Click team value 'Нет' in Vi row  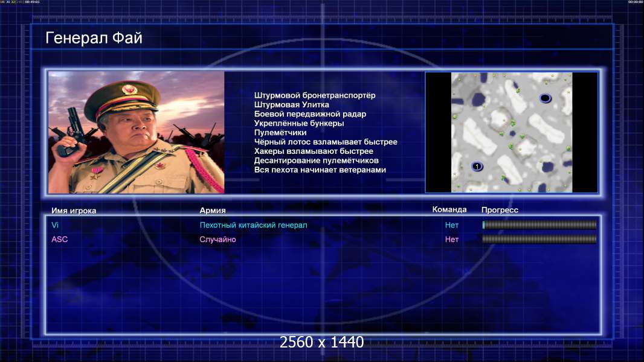tap(452, 225)
